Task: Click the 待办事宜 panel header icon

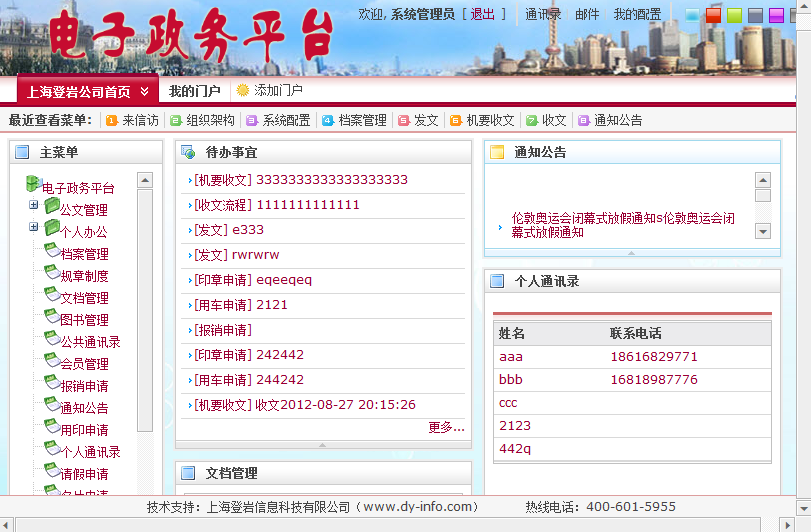Action: pos(188,153)
